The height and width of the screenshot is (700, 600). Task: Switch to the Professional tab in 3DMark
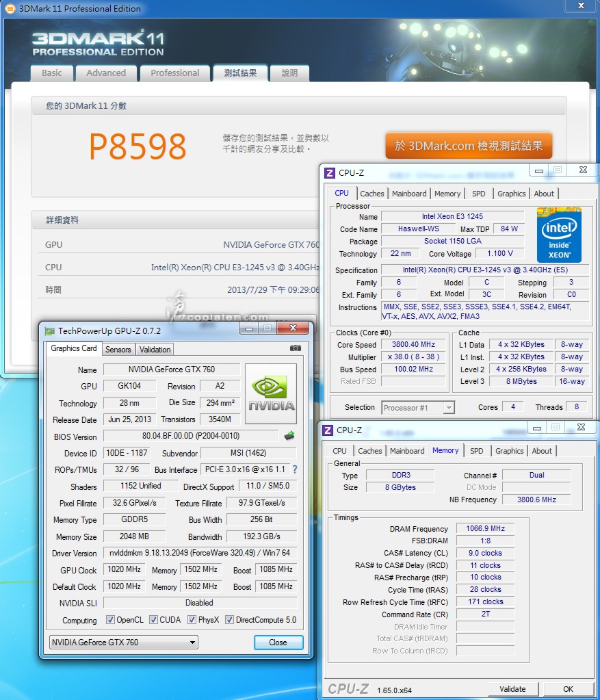(x=175, y=73)
